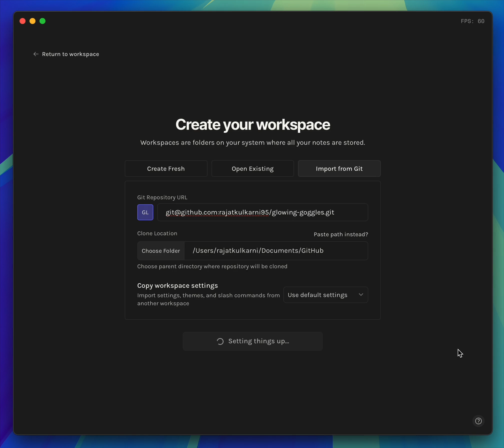This screenshot has width=504, height=448.
Task: Click the Copy workspace settings heading
Action: coord(177,285)
